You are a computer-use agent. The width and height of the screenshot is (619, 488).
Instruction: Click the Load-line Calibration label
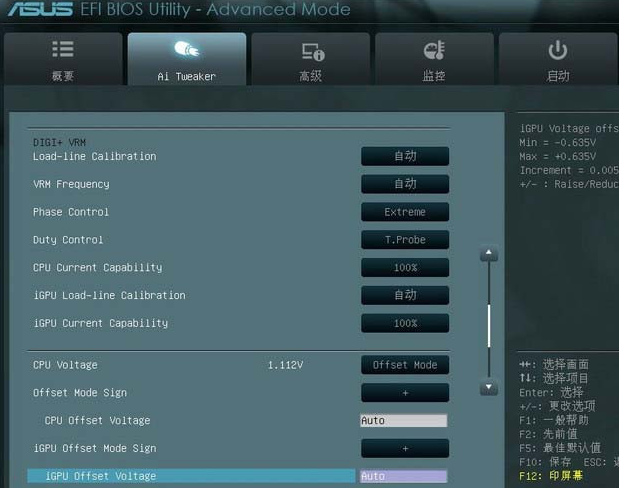[x=95, y=156]
